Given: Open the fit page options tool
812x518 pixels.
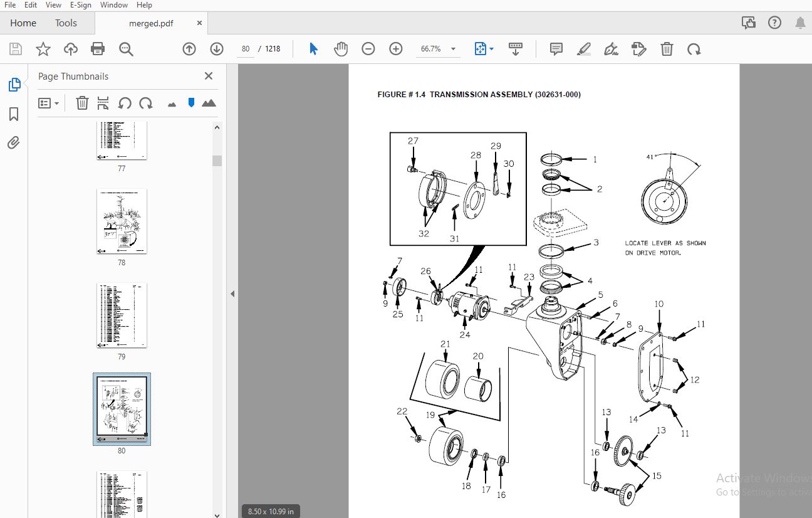Looking at the screenshot, I should [x=481, y=49].
